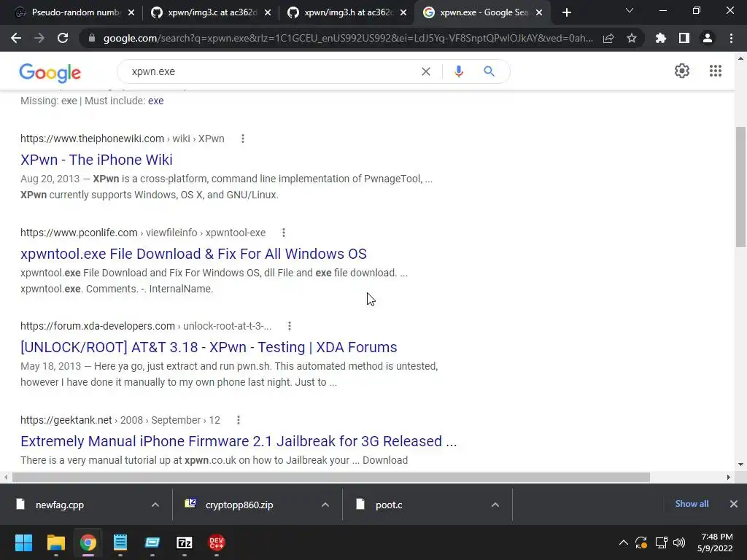Open clock showing 7:48 PM

click(715, 542)
